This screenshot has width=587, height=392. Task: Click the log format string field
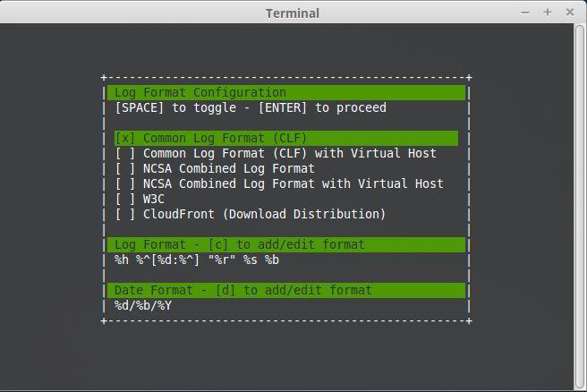[x=197, y=260]
